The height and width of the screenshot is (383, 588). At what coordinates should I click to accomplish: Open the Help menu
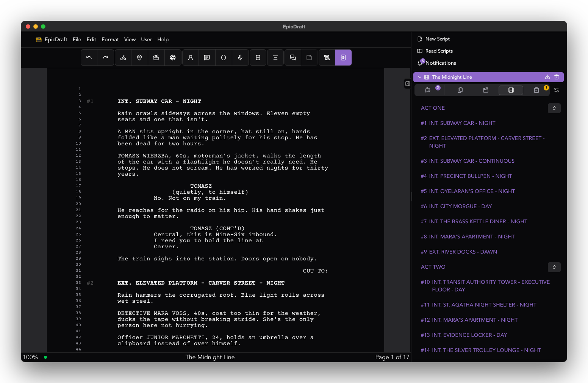coord(163,39)
